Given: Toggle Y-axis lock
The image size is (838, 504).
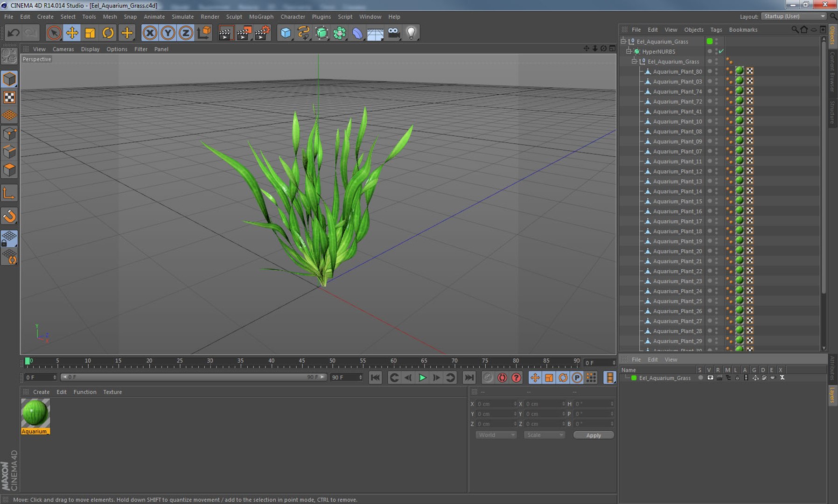Looking at the screenshot, I should pos(168,33).
